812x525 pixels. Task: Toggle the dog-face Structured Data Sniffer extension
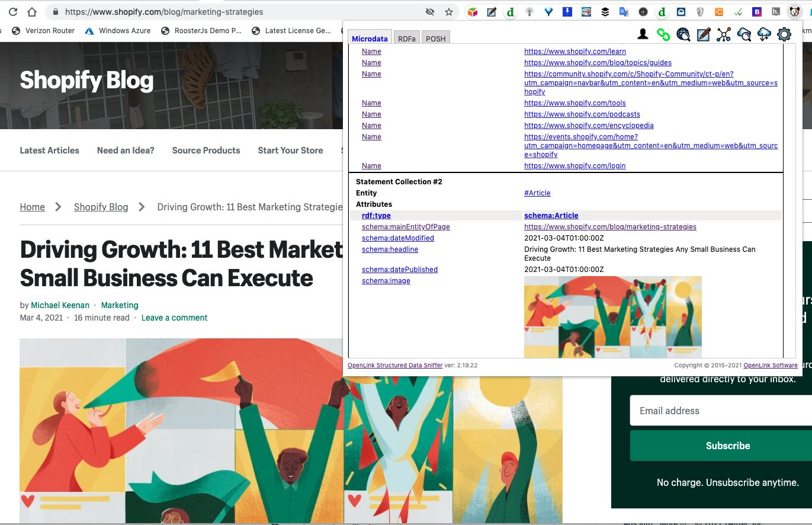tap(794, 12)
